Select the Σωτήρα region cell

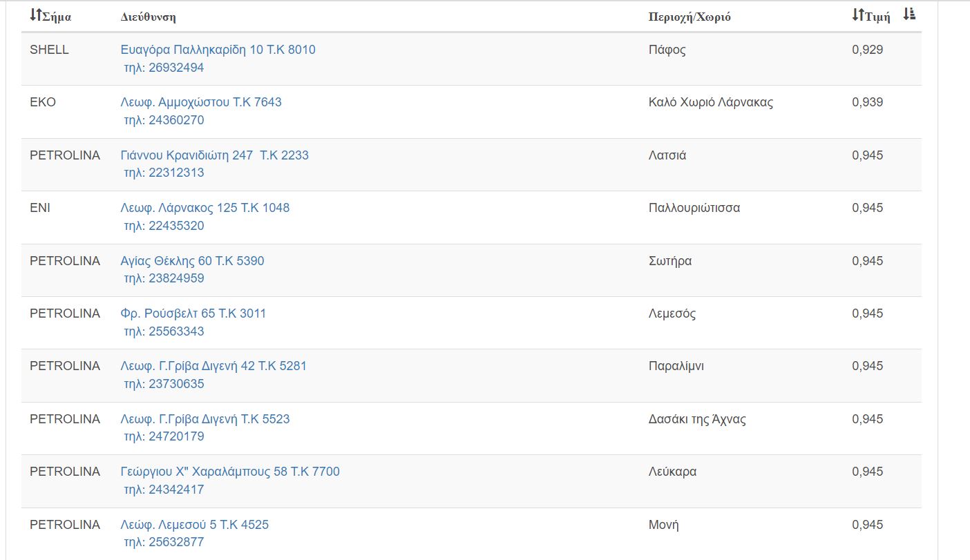pos(670,261)
